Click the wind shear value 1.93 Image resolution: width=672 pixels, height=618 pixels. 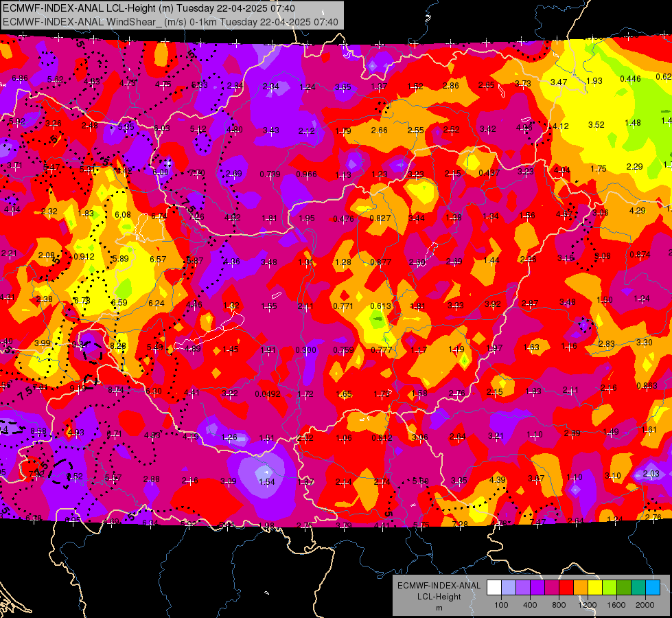pos(594,81)
